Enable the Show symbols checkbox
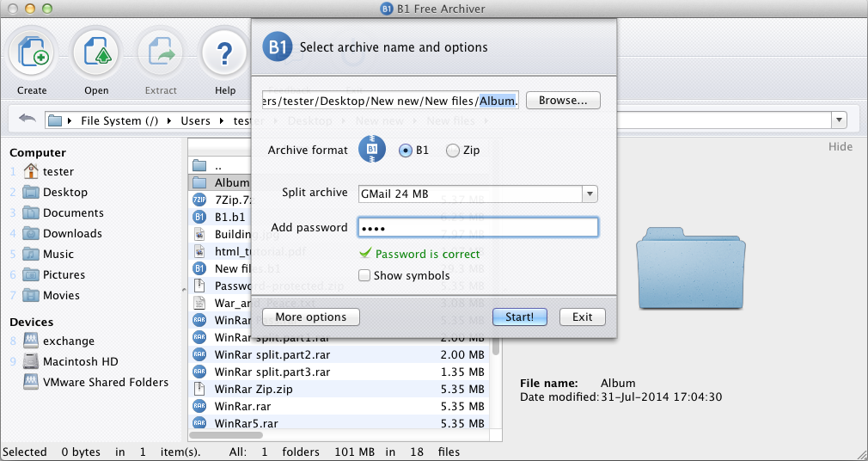Screen dimensions: 868x461 click(364, 276)
